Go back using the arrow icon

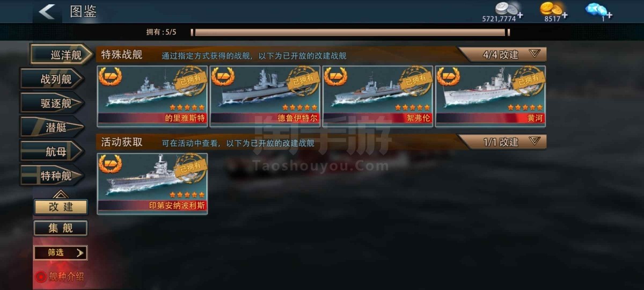point(47,11)
